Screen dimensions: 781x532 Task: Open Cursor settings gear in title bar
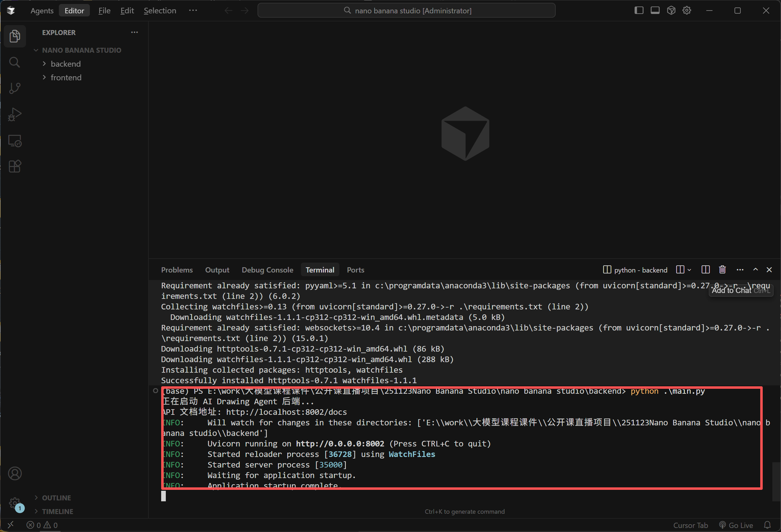click(686, 11)
